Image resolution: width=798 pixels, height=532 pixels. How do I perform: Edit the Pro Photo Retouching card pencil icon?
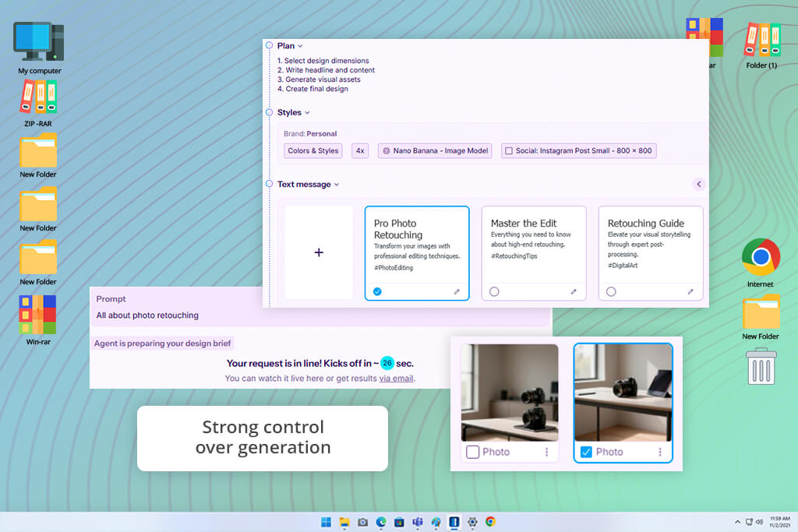[457, 291]
